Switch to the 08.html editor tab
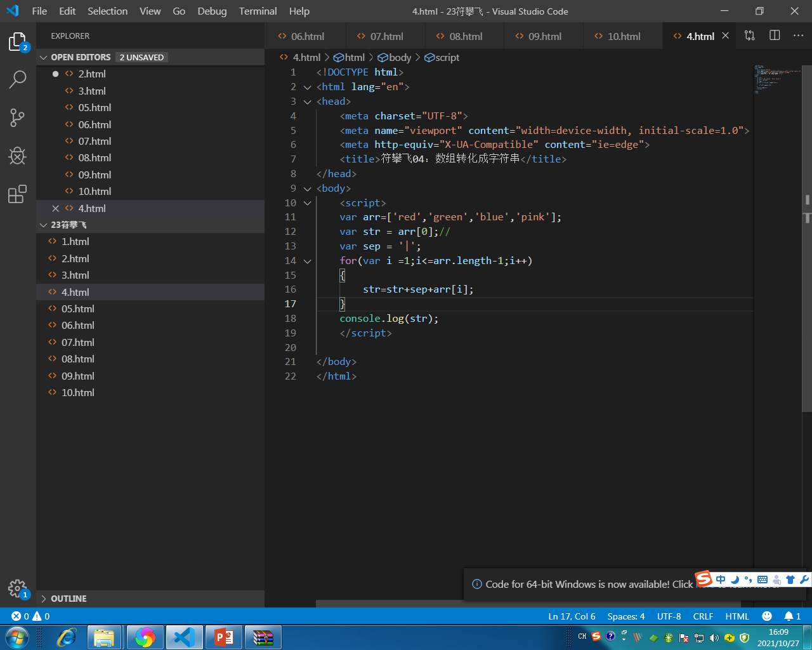Image resolution: width=812 pixels, height=650 pixels. (x=465, y=36)
